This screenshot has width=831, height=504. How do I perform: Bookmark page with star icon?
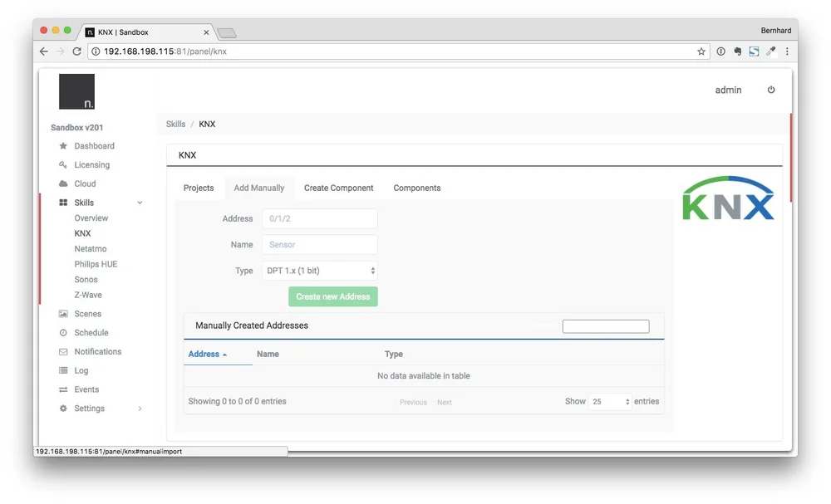coord(701,51)
